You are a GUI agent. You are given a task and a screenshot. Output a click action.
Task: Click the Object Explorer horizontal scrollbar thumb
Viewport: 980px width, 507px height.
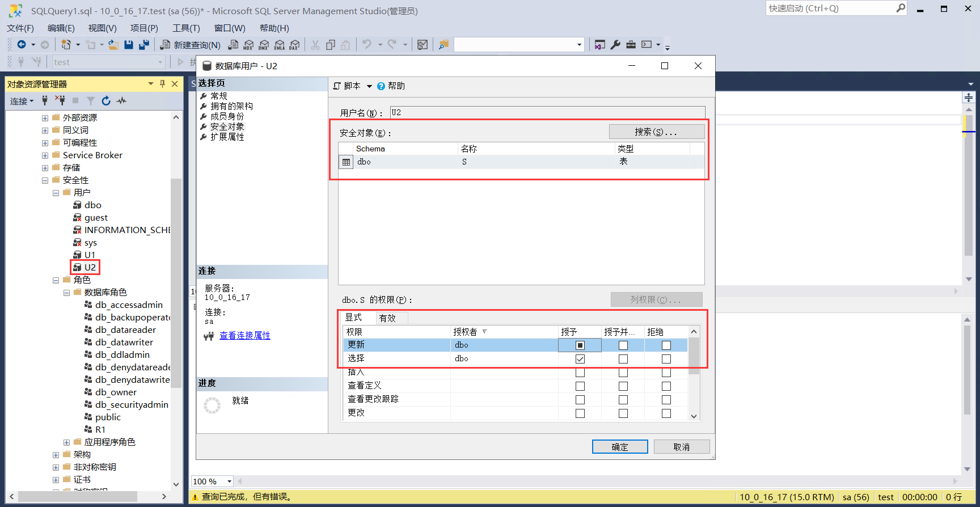77,496
